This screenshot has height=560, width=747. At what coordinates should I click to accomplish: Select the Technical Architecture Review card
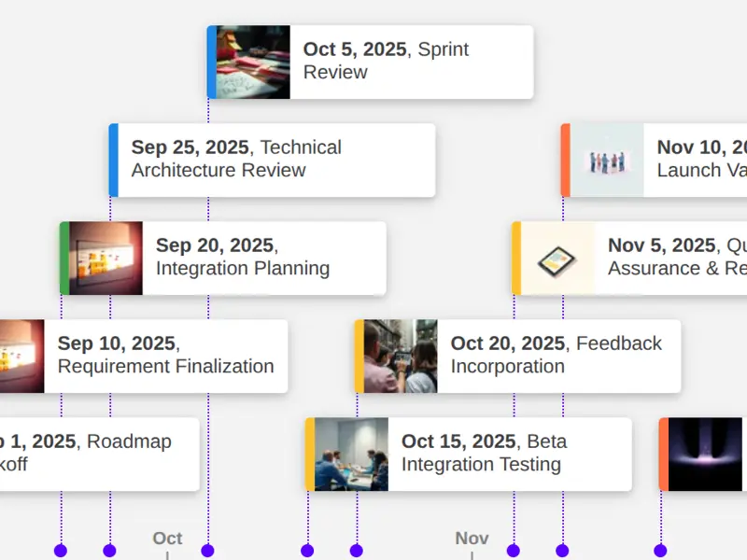point(271,160)
